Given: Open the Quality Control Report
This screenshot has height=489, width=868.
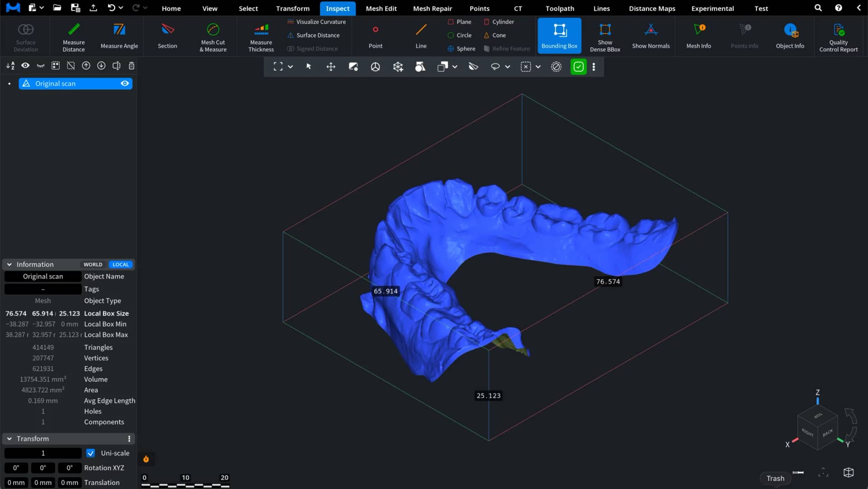Looking at the screenshot, I should (x=838, y=37).
